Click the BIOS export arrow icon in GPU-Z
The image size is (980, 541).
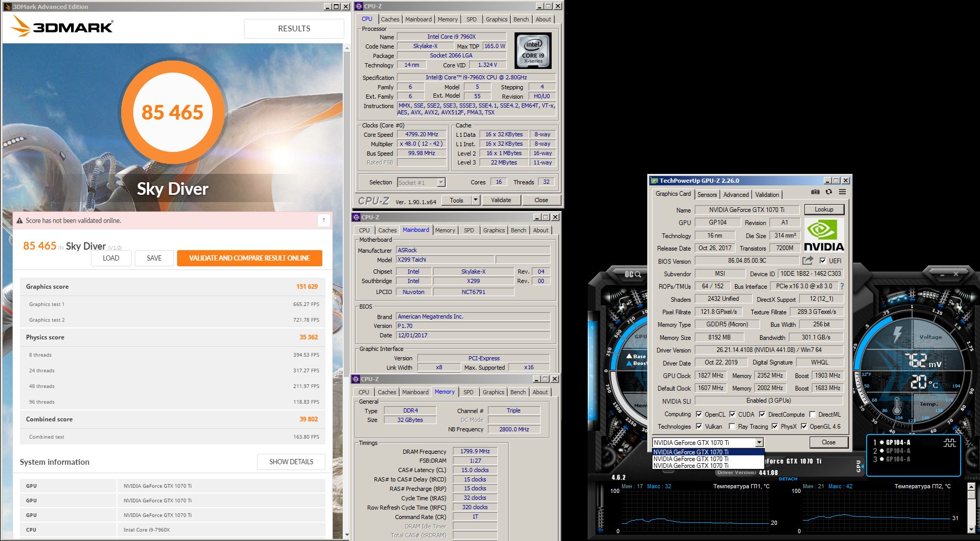[808, 261]
